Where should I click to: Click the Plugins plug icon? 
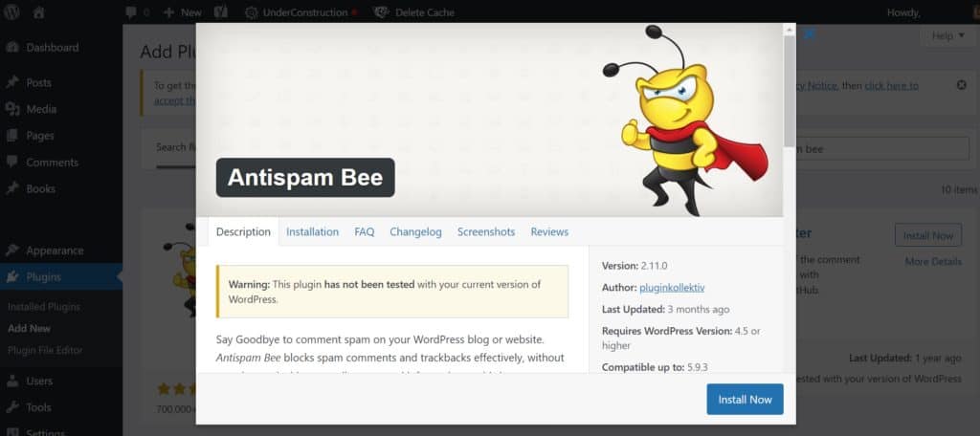11,276
